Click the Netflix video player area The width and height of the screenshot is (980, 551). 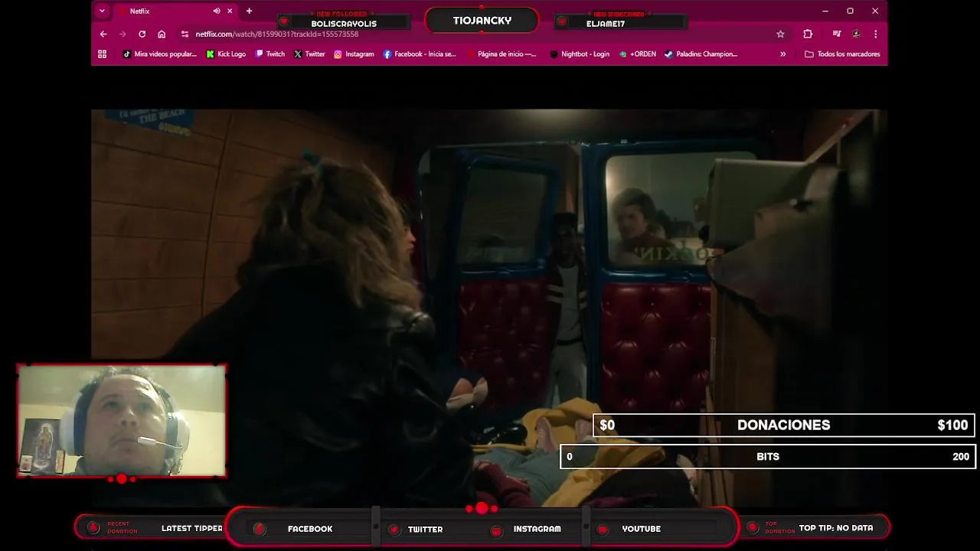click(x=489, y=306)
